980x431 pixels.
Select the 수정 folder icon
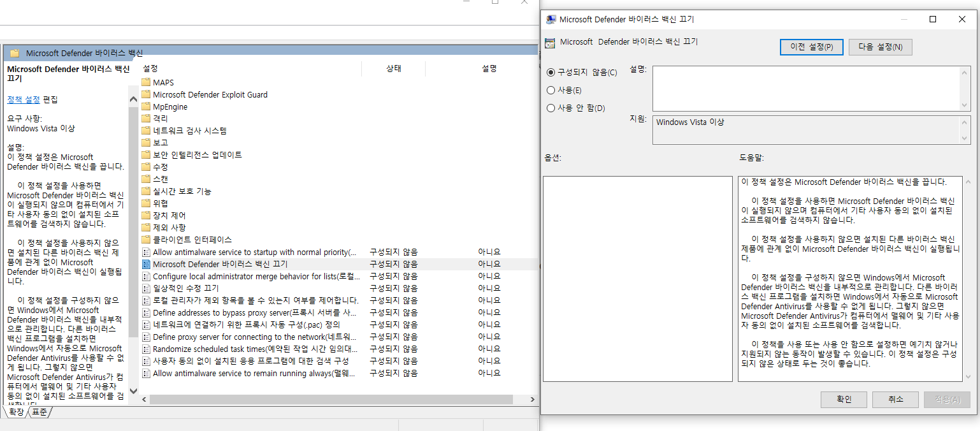click(x=146, y=167)
